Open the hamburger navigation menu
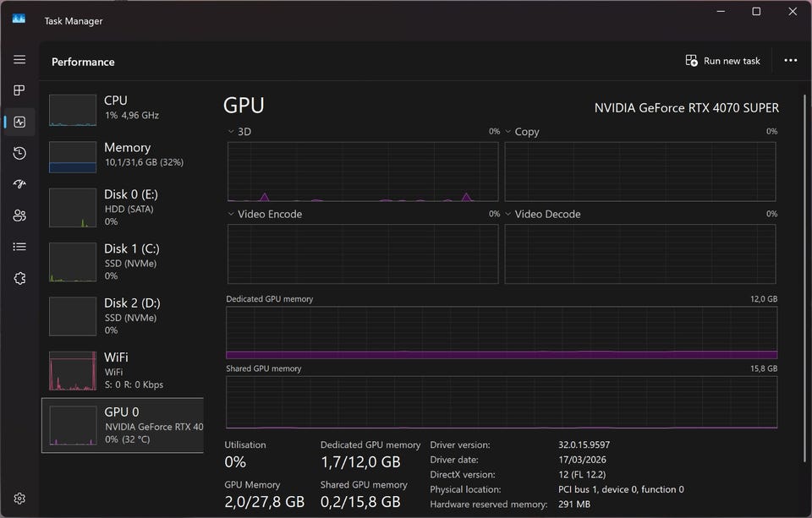This screenshot has width=812, height=518. pyautogui.click(x=19, y=60)
